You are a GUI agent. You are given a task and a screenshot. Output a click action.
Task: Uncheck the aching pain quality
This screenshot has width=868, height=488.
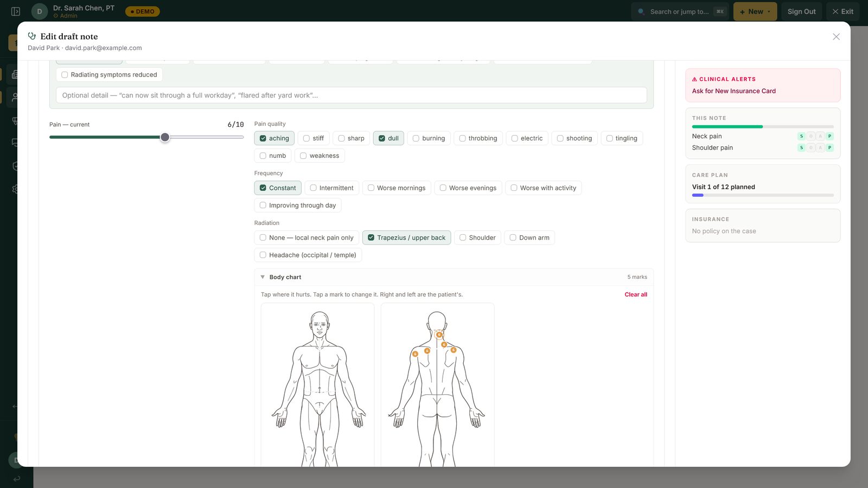[275, 138]
